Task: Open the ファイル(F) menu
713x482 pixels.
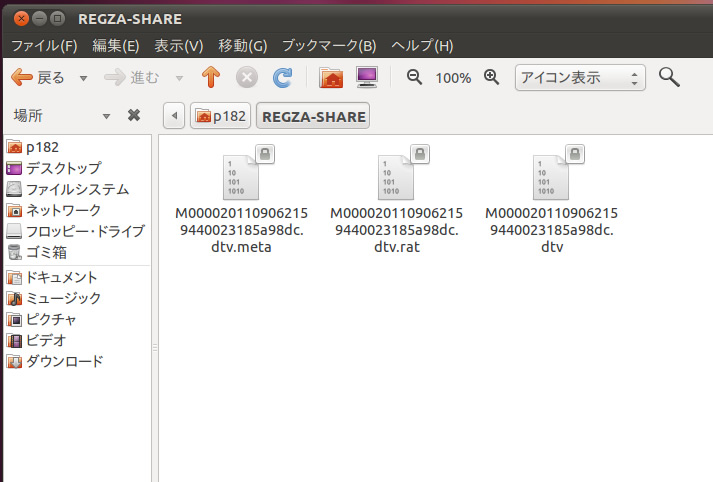Action: pyautogui.click(x=44, y=45)
